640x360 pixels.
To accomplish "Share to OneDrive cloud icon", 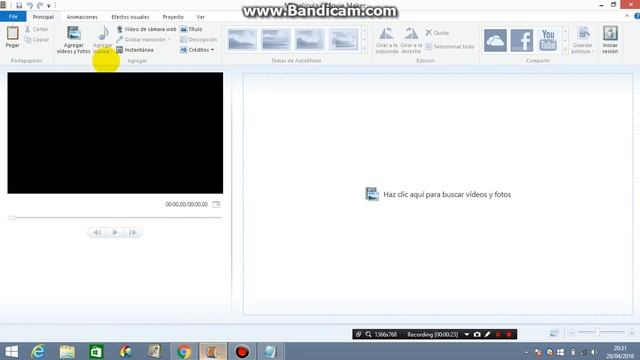I will 495,40.
